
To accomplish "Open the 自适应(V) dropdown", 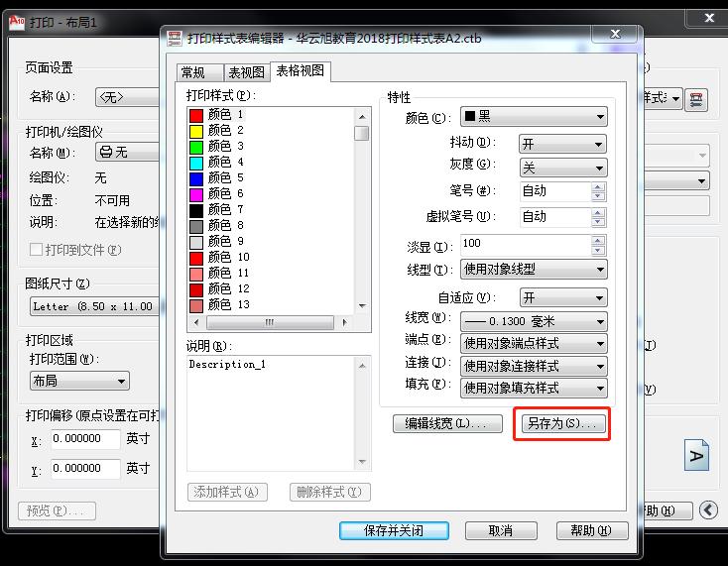I will click(562, 297).
